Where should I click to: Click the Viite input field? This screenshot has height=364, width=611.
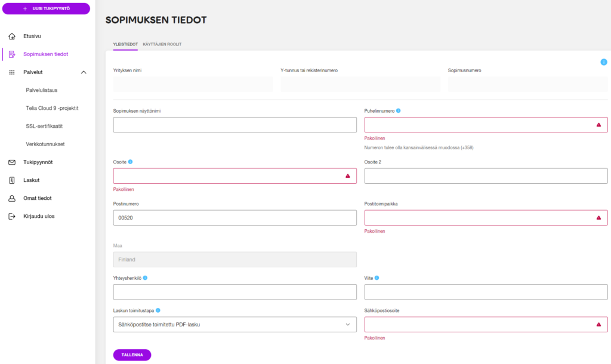tap(486, 292)
